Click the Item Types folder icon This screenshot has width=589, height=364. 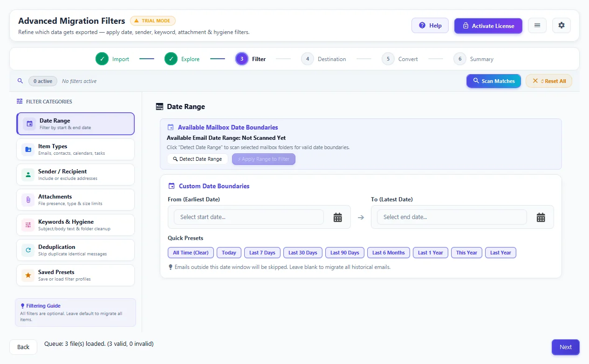point(28,150)
